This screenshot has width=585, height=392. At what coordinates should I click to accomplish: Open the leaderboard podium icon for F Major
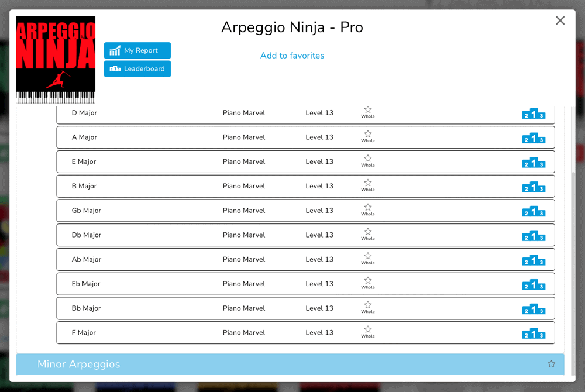pos(534,333)
